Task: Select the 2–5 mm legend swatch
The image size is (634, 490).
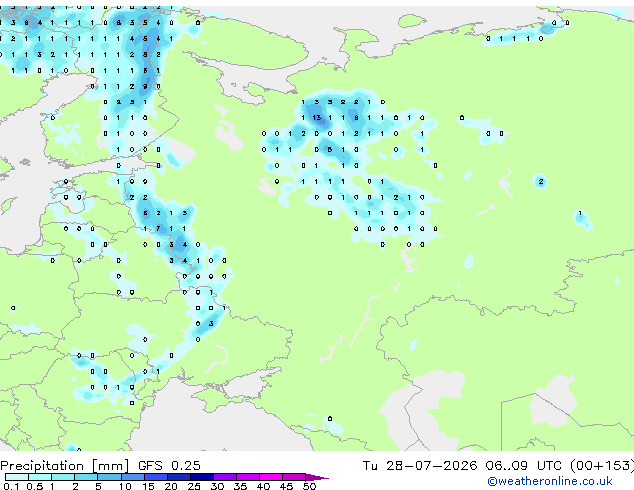Action: coord(86,477)
